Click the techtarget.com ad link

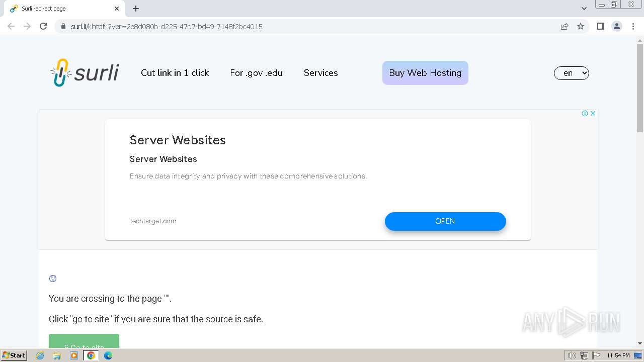tap(153, 221)
